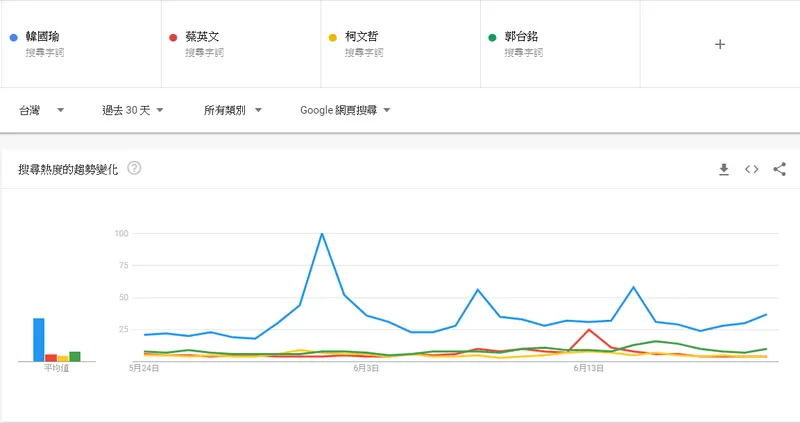This screenshot has width=800, height=423.
Task: Add a comparison term with plus icon
Action: click(720, 44)
